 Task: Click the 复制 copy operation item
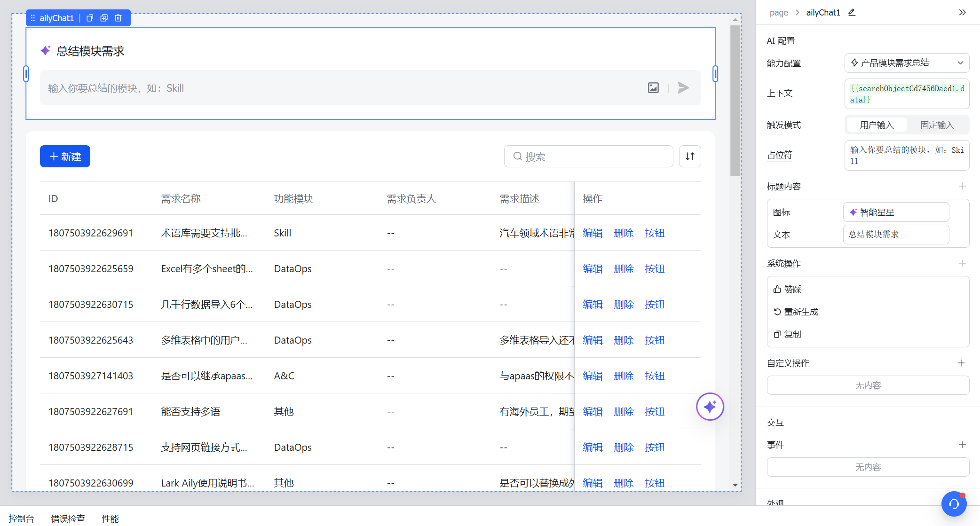click(x=787, y=334)
